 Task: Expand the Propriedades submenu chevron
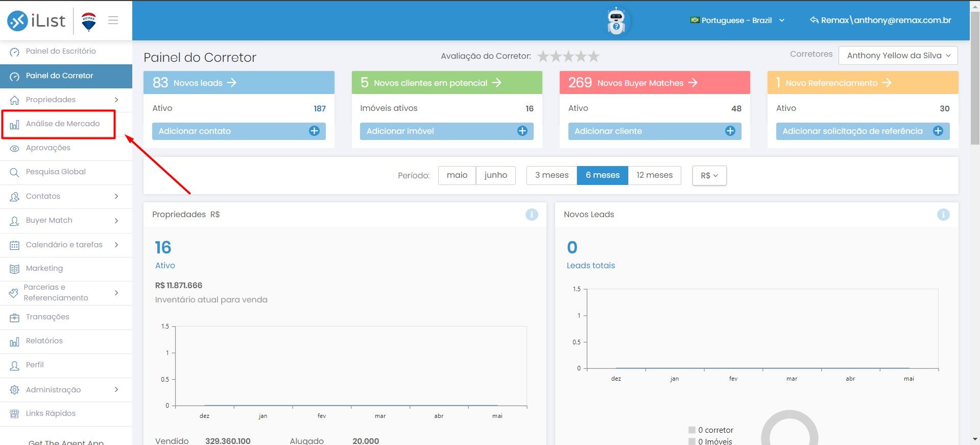tap(116, 100)
